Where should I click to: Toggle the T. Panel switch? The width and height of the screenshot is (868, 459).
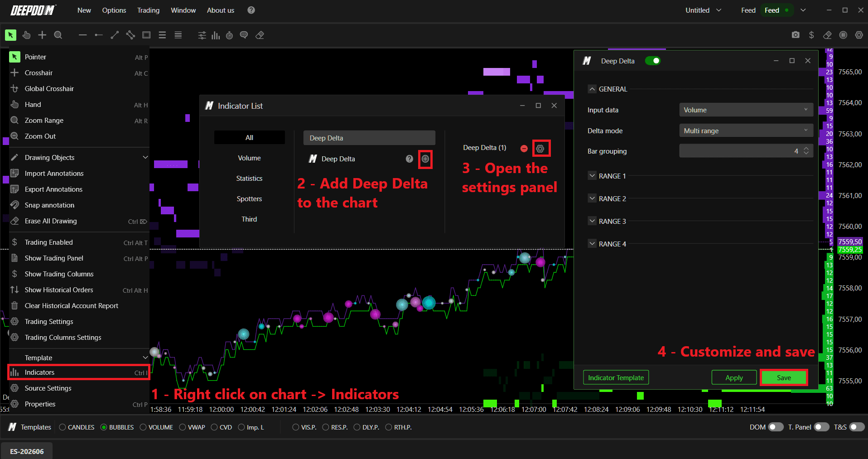coord(821,427)
